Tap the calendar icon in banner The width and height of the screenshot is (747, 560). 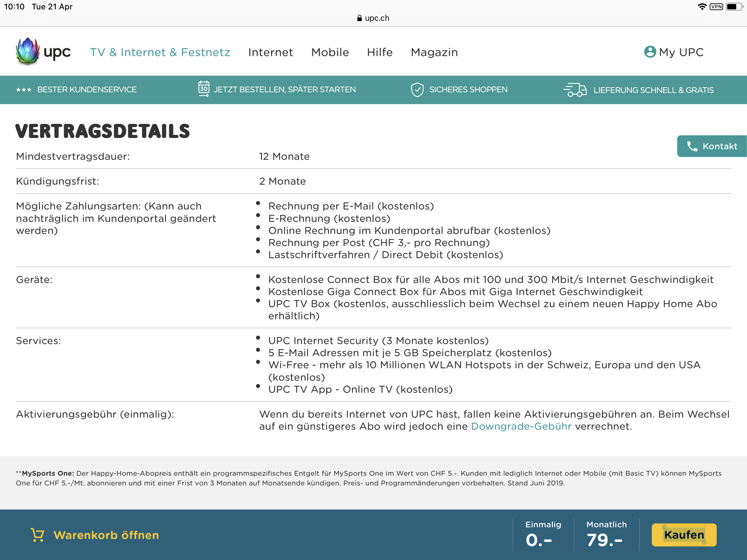point(204,89)
